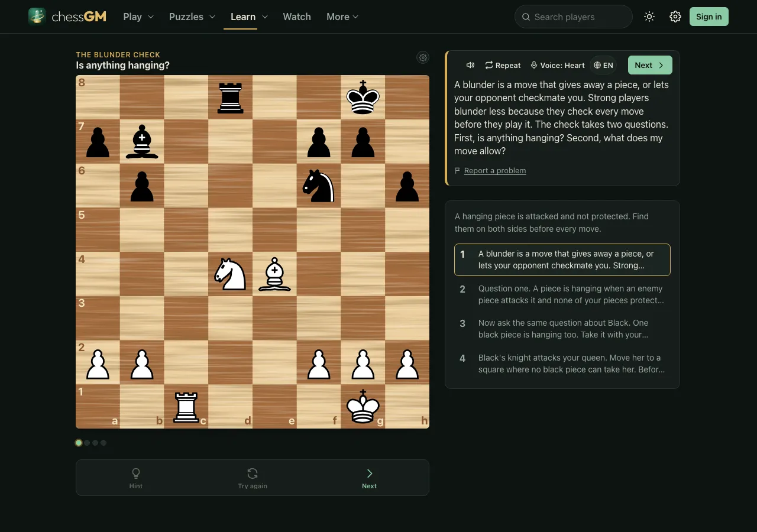
Task: Open the settings gear in top bar
Action: [x=675, y=17]
